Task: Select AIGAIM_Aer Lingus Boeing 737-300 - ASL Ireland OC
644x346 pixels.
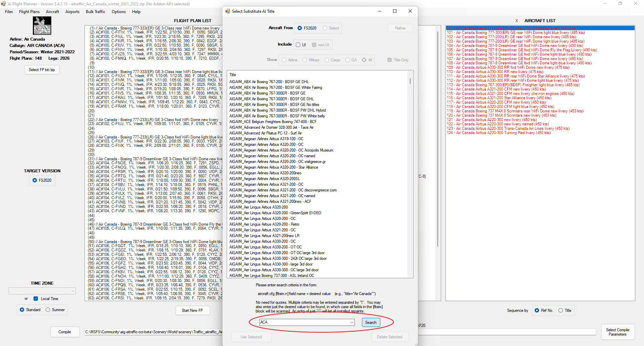Action: [x=272, y=276]
